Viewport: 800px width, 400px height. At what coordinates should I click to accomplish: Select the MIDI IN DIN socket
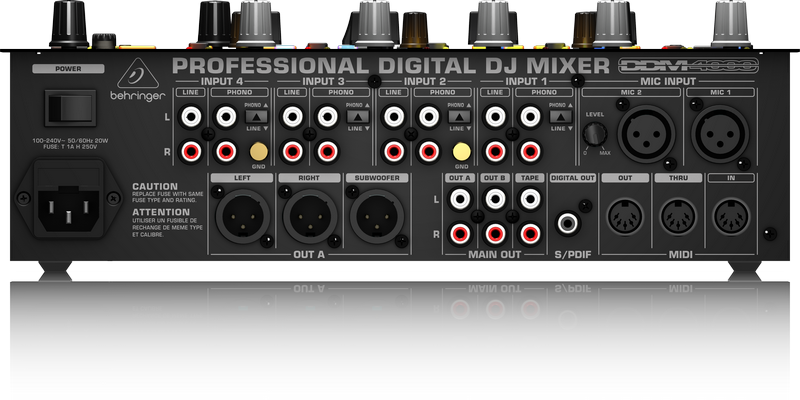[x=731, y=217]
